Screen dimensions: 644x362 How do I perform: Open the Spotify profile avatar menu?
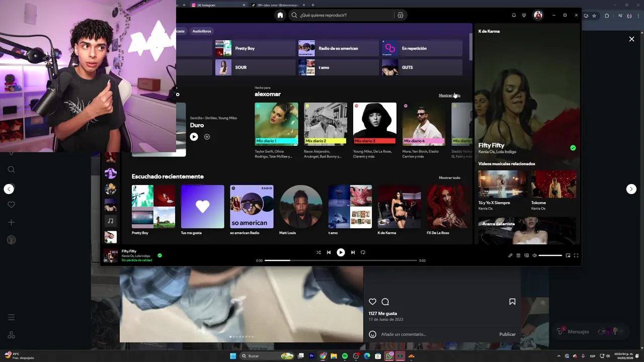point(538,15)
